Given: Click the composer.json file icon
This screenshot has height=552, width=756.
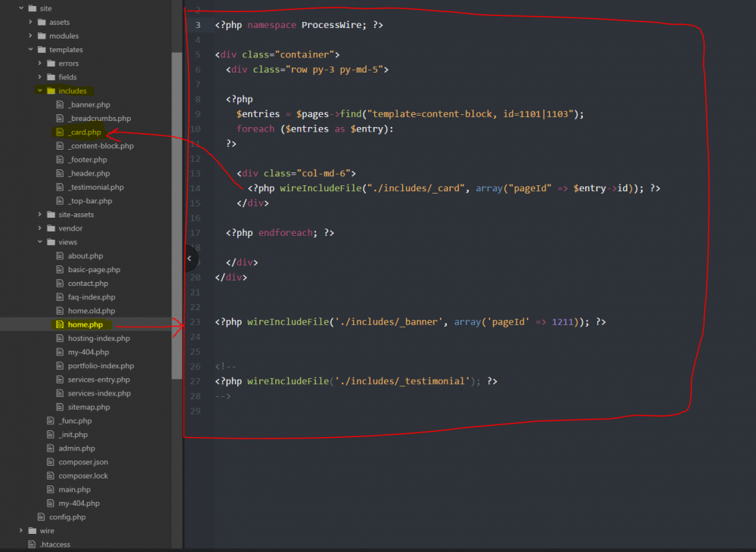Looking at the screenshot, I should 51,462.
